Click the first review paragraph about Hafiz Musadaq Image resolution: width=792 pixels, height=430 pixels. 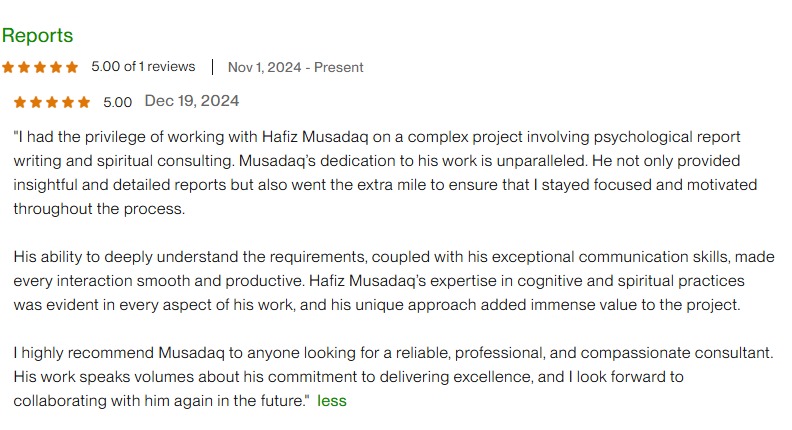[385, 173]
